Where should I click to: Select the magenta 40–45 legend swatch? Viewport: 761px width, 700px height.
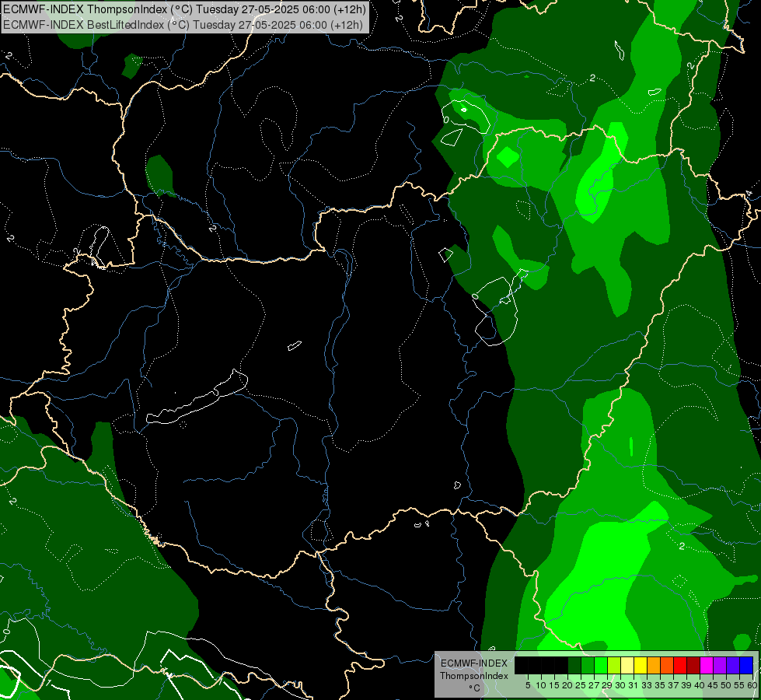coord(707,665)
